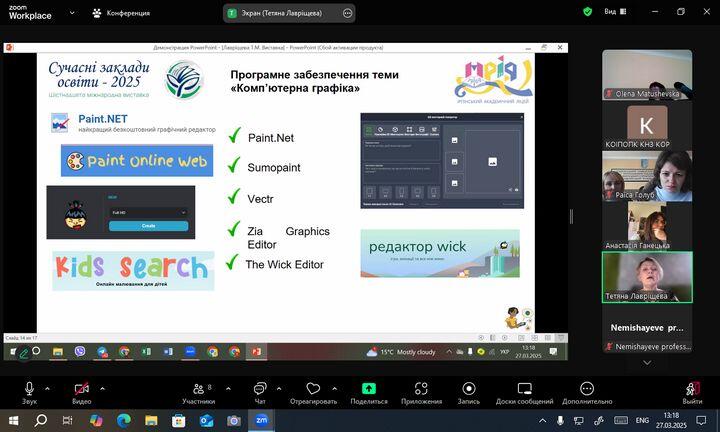This screenshot has width=720, height=432.
Task: Turn on camera with the Видео button
Action: tap(82, 393)
